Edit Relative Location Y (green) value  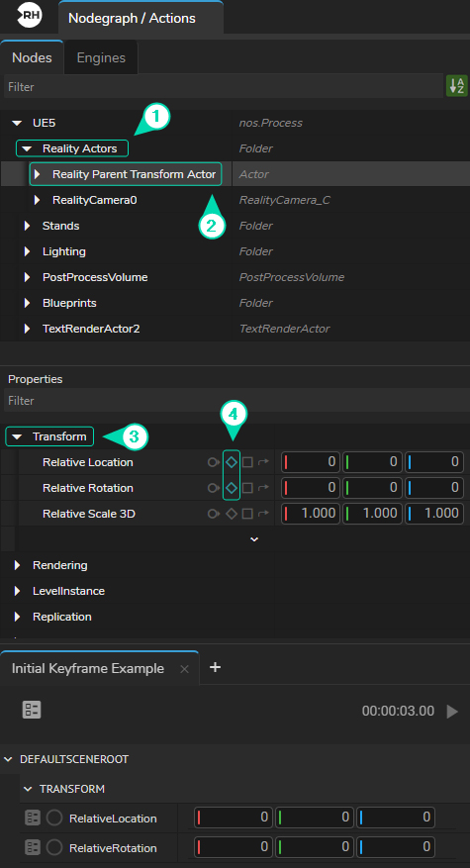click(x=372, y=462)
